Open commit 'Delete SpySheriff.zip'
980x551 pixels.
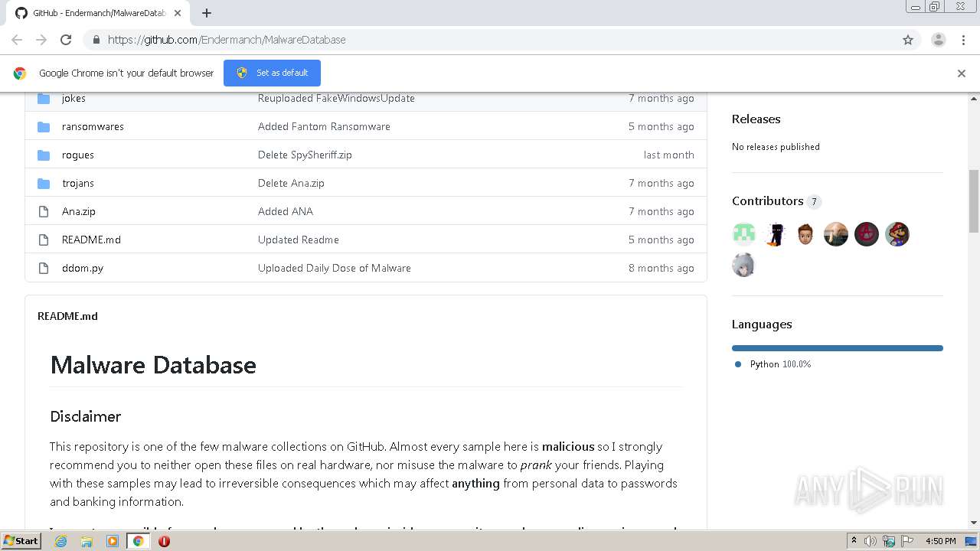305,155
